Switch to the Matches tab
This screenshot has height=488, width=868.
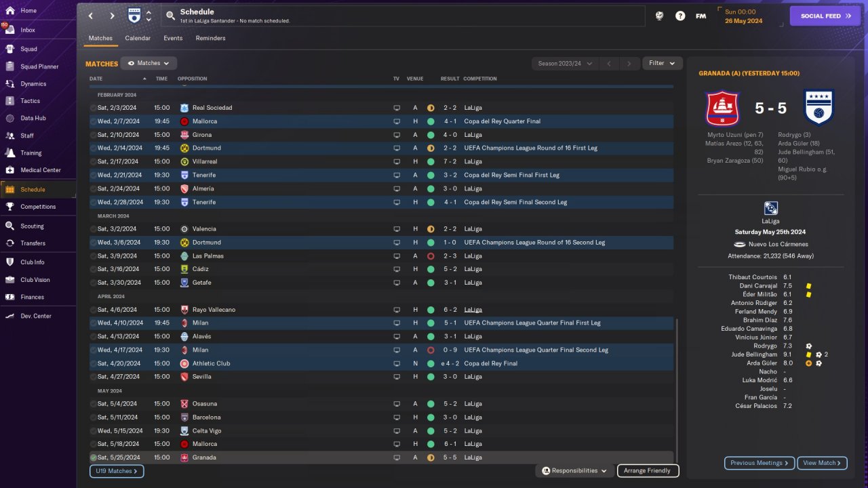[x=100, y=38]
